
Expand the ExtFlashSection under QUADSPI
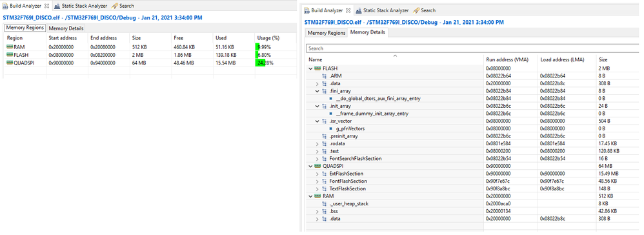[x=317, y=174]
